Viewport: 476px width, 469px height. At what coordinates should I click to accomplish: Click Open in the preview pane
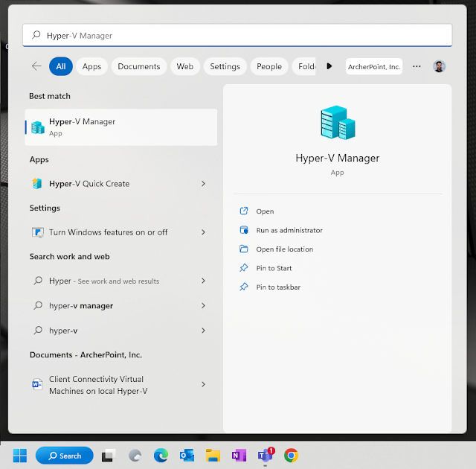click(265, 211)
